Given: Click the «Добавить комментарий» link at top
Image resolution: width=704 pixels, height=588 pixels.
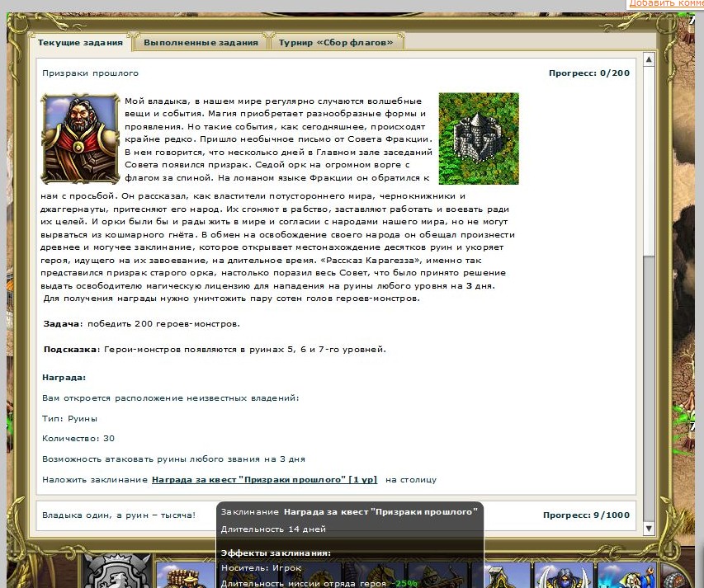Looking at the screenshot, I should click(666, 4).
